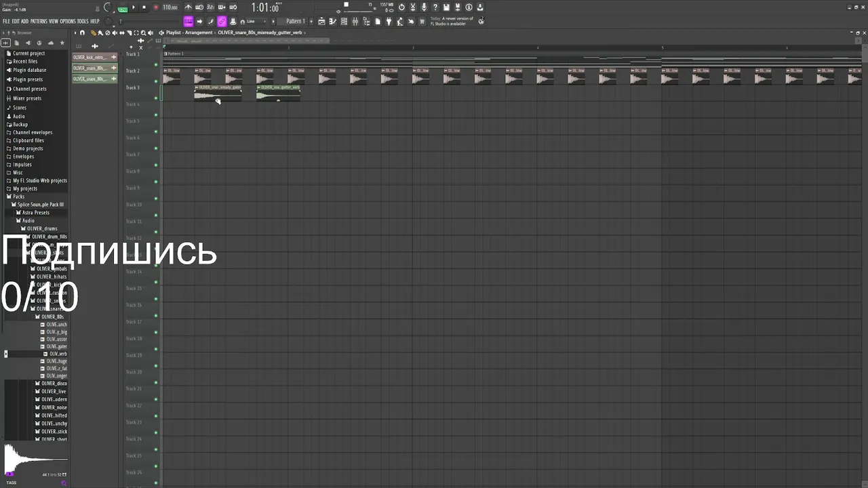This screenshot has height=488, width=868.
Task: Click the undo history icon in top toolbar
Action: (x=401, y=7)
